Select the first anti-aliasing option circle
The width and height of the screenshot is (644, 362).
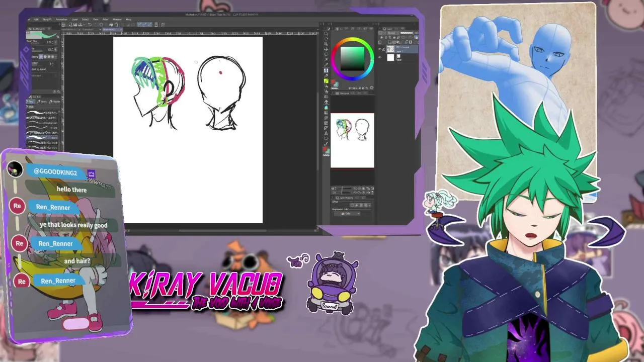tap(41, 56)
